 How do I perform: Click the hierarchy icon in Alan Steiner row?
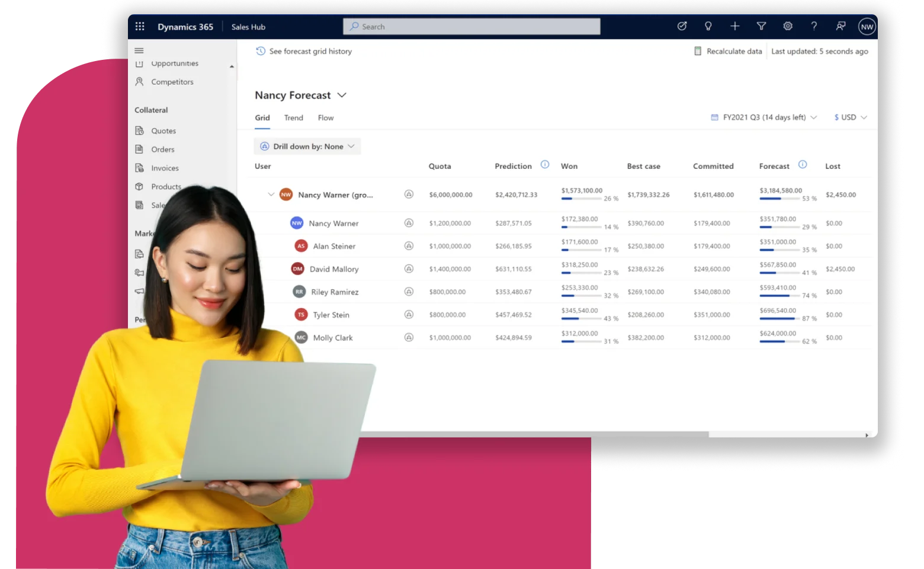(x=409, y=245)
